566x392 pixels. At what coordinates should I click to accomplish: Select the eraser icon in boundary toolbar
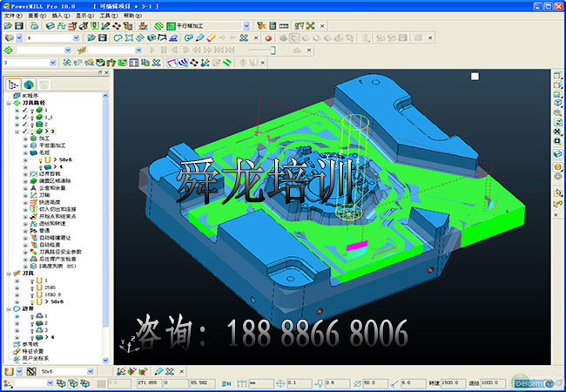point(212,38)
